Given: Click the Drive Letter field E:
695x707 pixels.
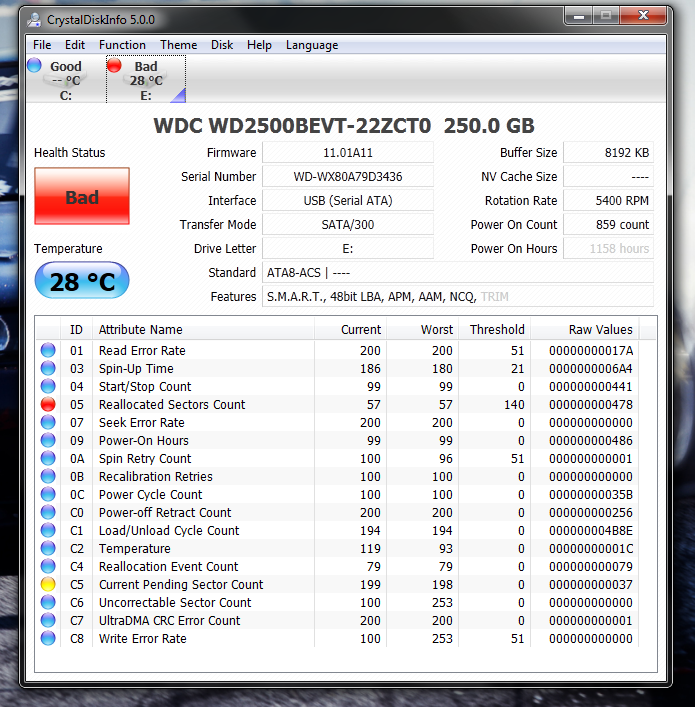Looking at the screenshot, I should (348, 248).
